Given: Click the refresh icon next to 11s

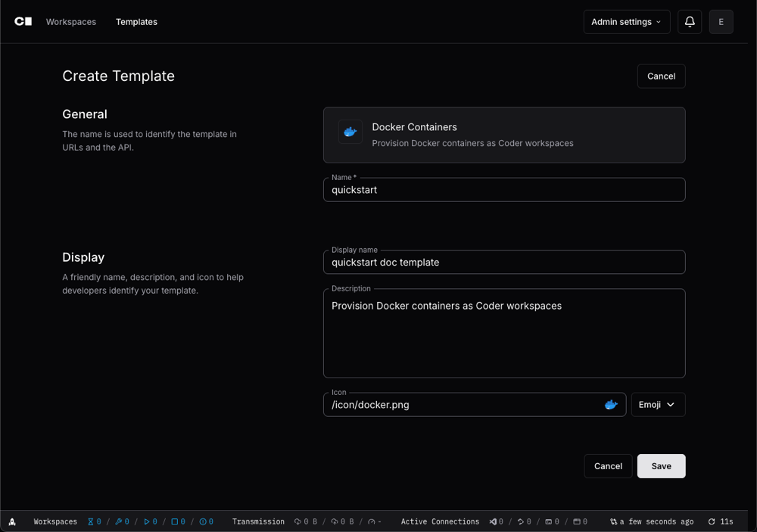Looking at the screenshot, I should [x=711, y=521].
